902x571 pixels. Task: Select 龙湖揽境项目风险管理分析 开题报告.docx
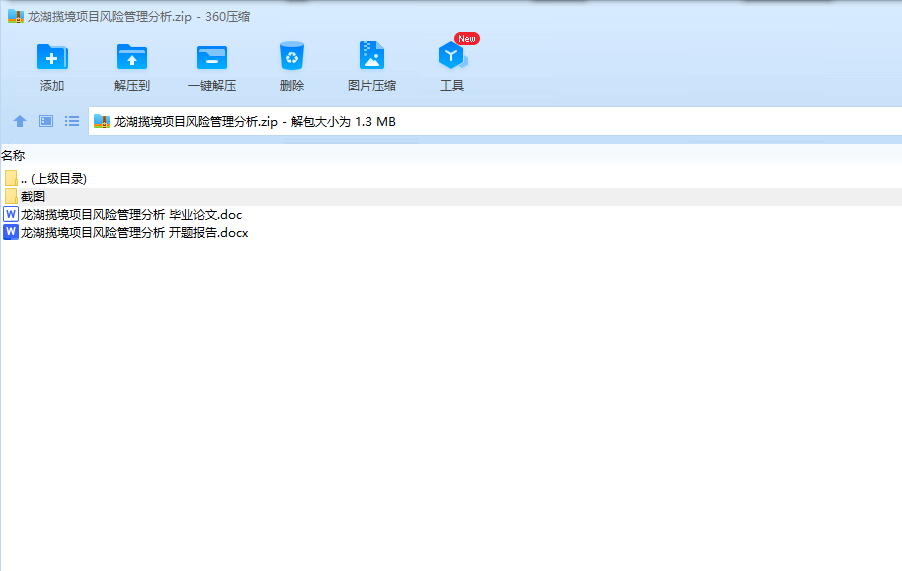click(135, 232)
